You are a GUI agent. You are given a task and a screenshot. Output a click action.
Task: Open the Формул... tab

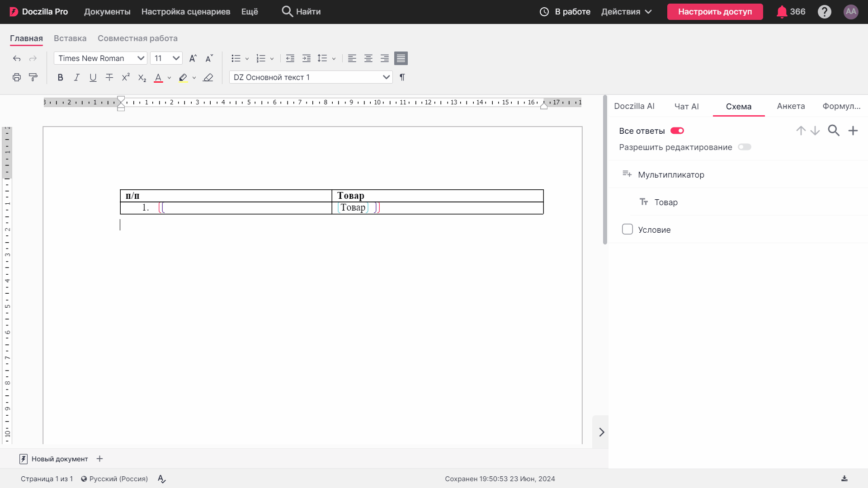point(842,106)
